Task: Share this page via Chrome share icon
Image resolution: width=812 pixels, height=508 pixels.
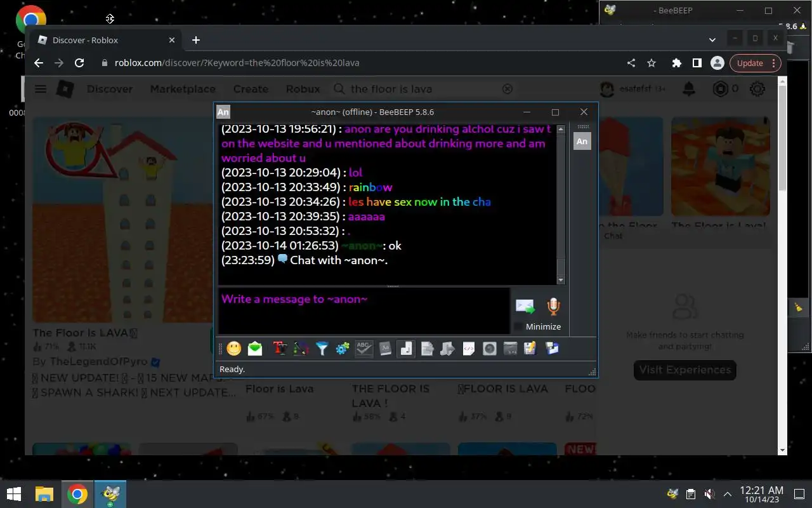Action: coord(631,63)
